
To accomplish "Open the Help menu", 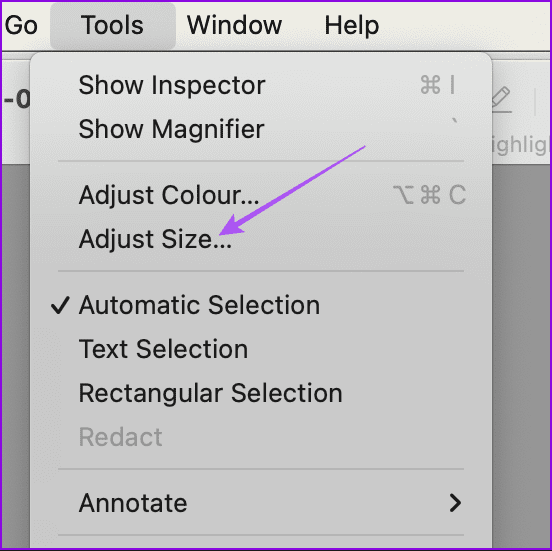I will [352, 25].
